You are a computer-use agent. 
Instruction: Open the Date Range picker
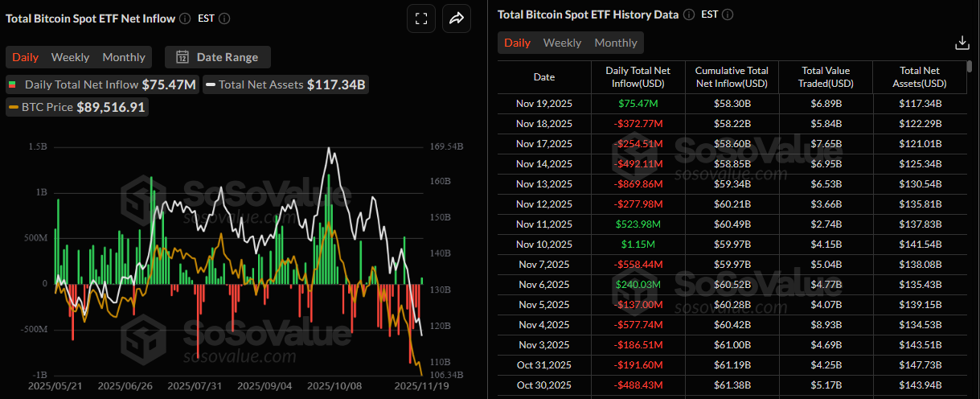218,57
